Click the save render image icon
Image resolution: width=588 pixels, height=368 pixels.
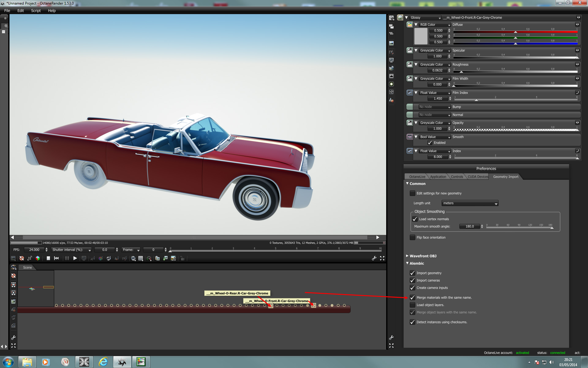point(165,258)
